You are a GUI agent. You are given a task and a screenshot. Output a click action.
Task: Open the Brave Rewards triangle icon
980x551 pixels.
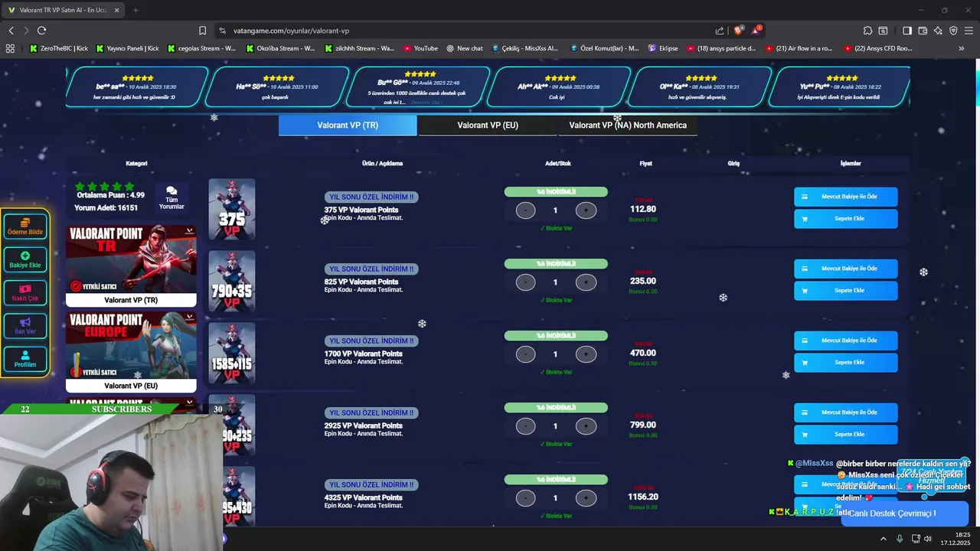(x=756, y=30)
